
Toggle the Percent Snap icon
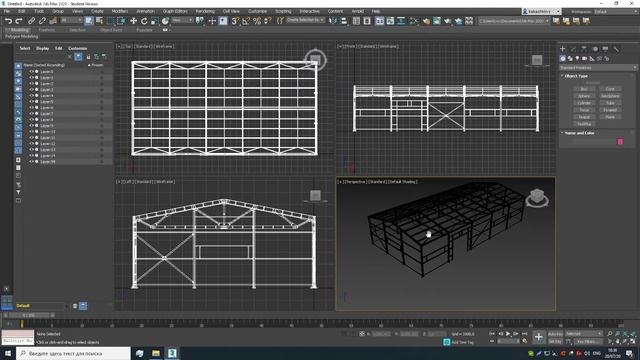pyautogui.click(x=257, y=21)
